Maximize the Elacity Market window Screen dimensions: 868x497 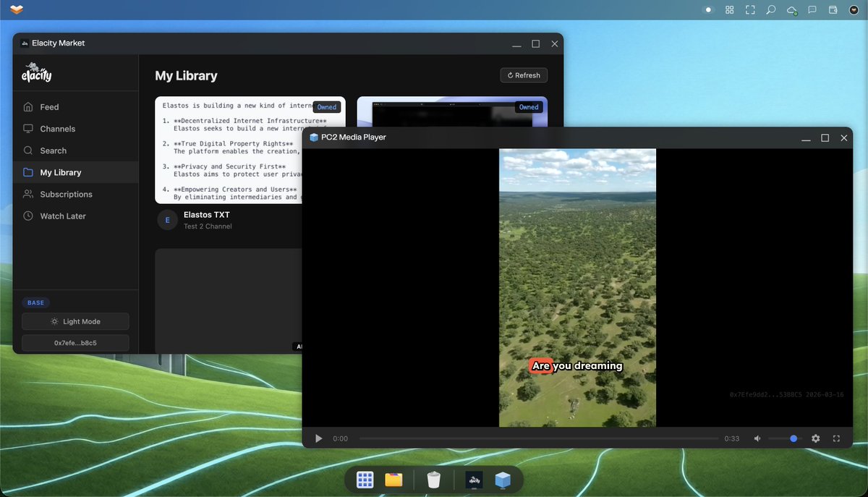536,43
